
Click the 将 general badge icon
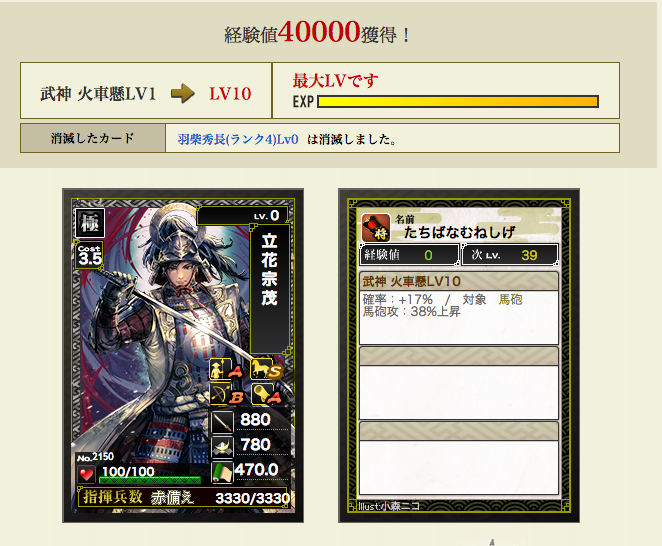click(x=376, y=228)
